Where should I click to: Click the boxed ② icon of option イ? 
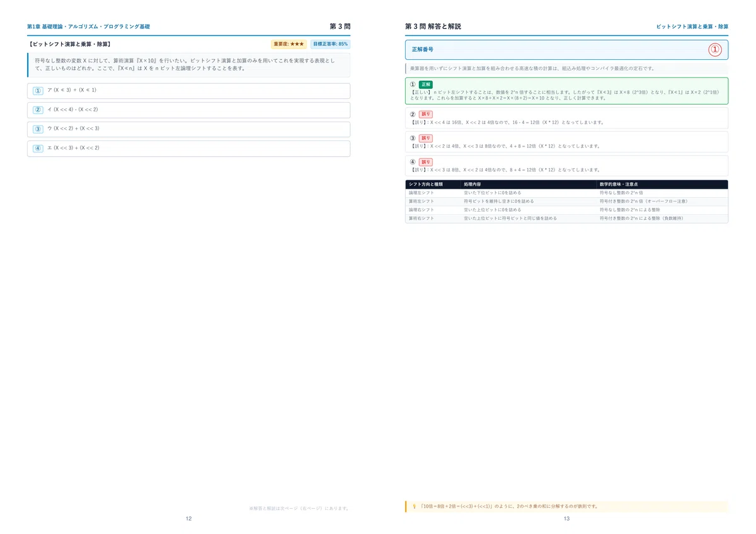tap(38, 110)
